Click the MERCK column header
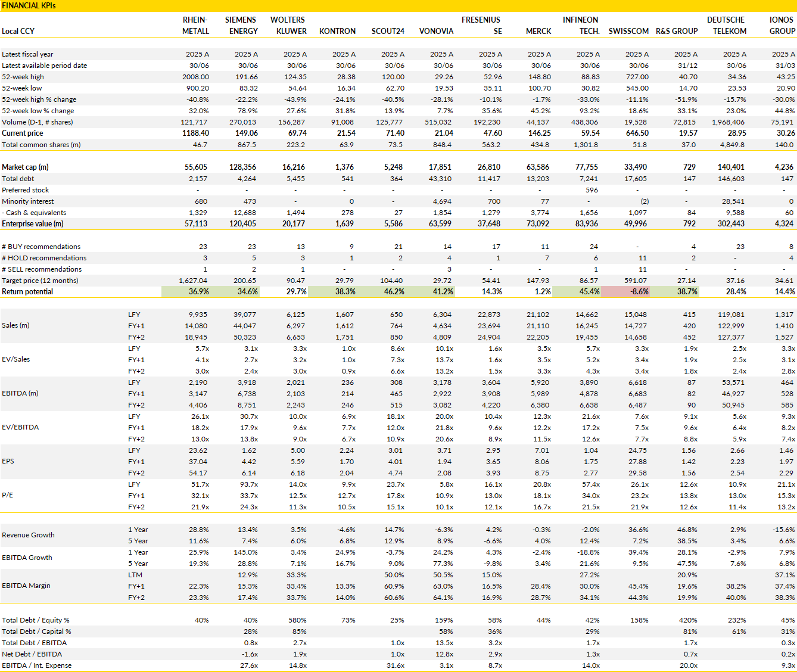 pyautogui.click(x=538, y=31)
